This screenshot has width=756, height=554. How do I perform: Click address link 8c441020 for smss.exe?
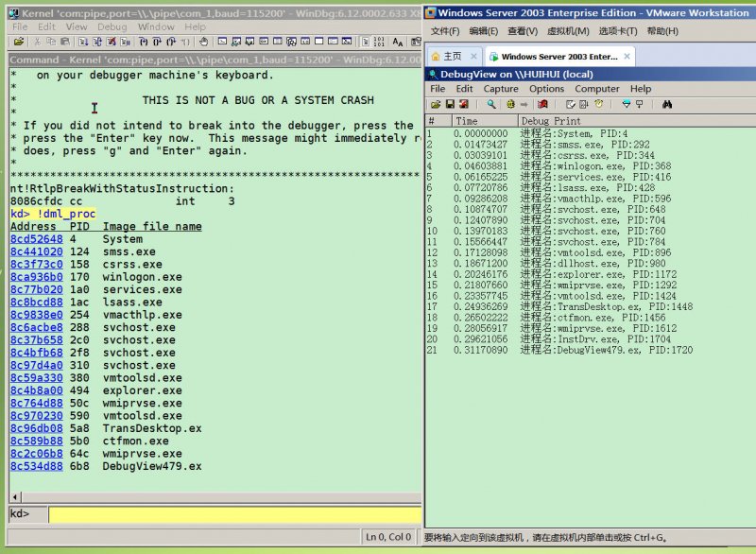pyautogui.click(x=37, y=251)
